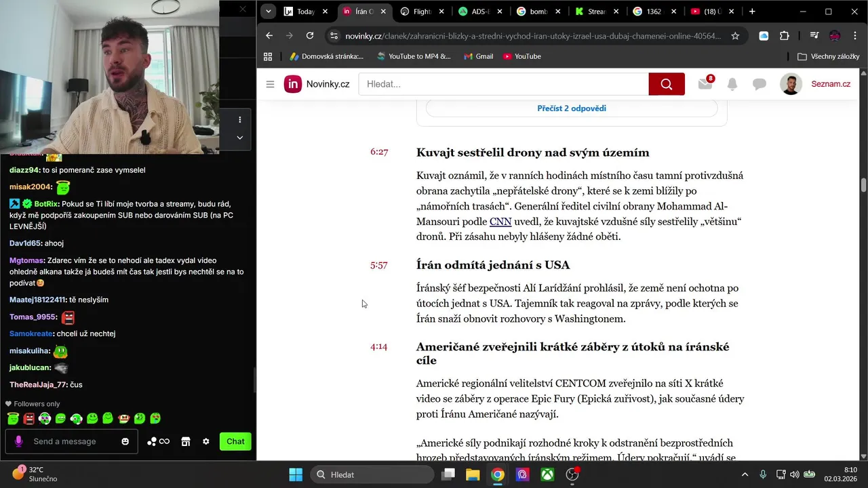Click the chat scrollbar thumb
The image size is (868, 488).
tap(254, 380)
